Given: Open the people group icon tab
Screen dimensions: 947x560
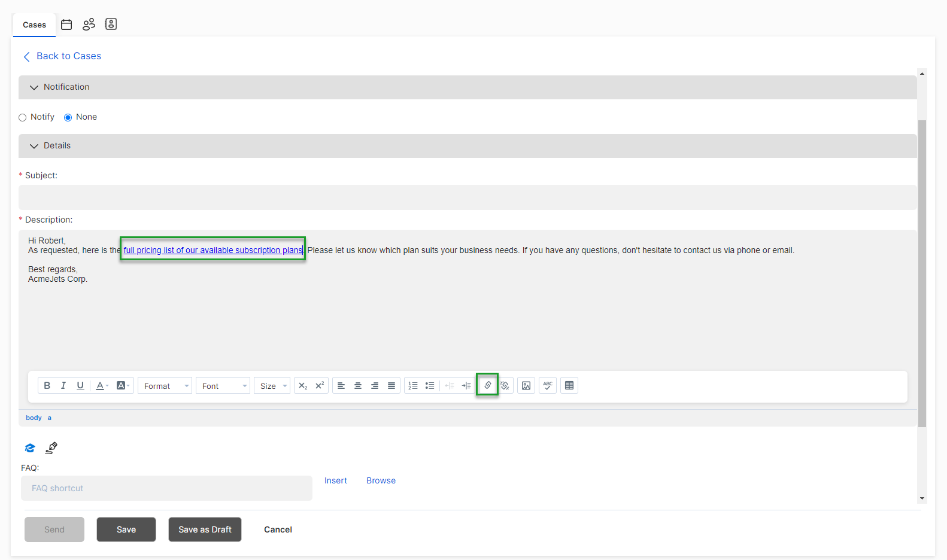Looking at the screenshot, I should [x=89, y=25].
